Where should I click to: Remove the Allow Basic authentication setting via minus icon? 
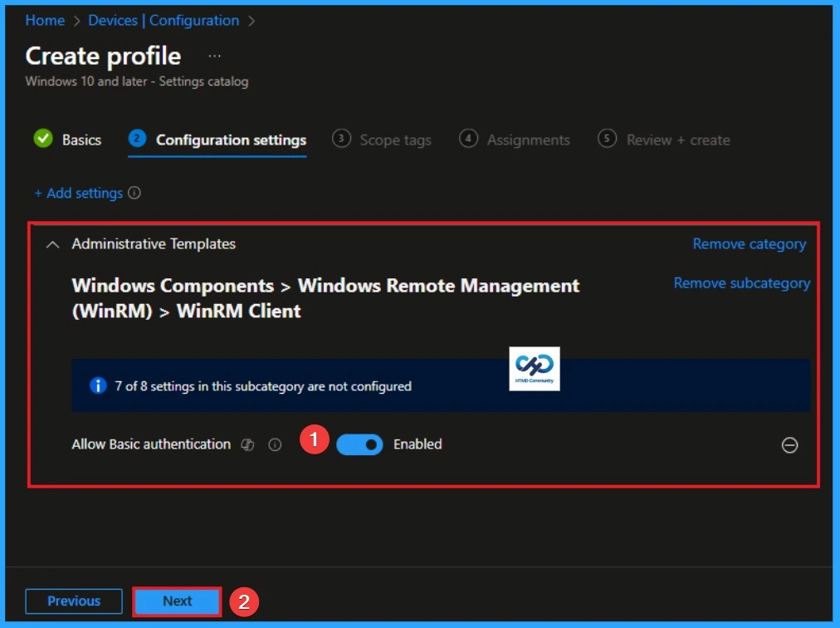[789, 445]
